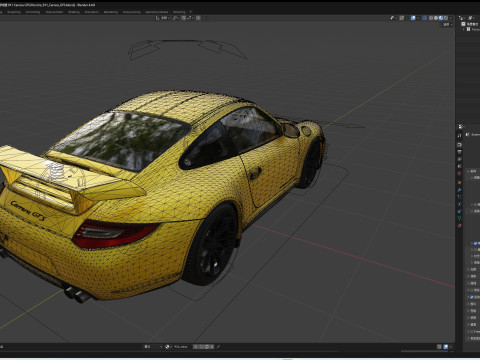480x360 pixels.
Task: Open the Physics properties tab
Action: [460, 204]
